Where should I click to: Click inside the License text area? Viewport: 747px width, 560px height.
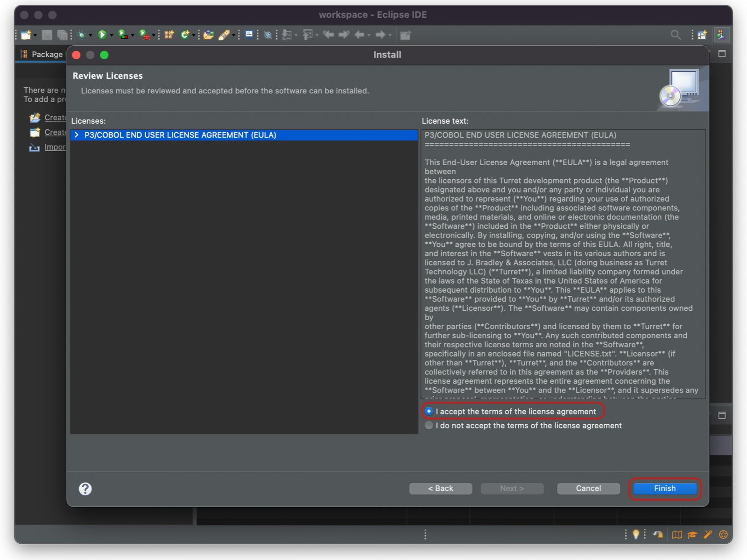[563, 264]
